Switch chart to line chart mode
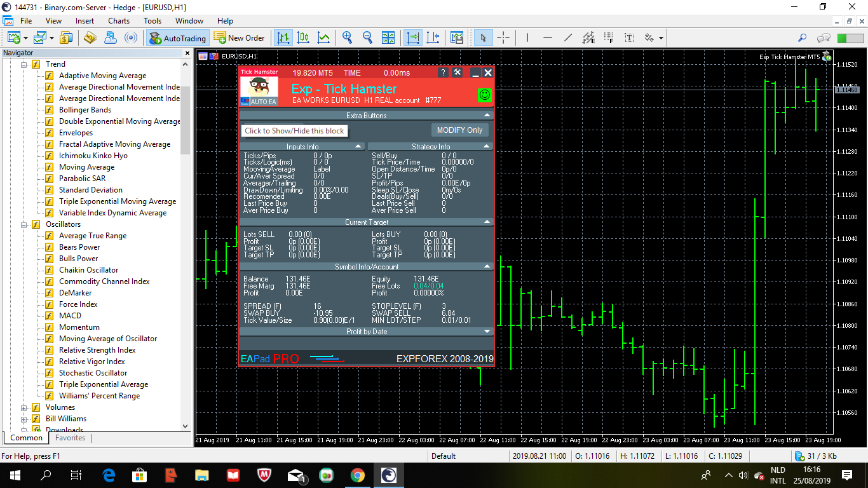This screenshot has width=868, height=488. [324, 38]
